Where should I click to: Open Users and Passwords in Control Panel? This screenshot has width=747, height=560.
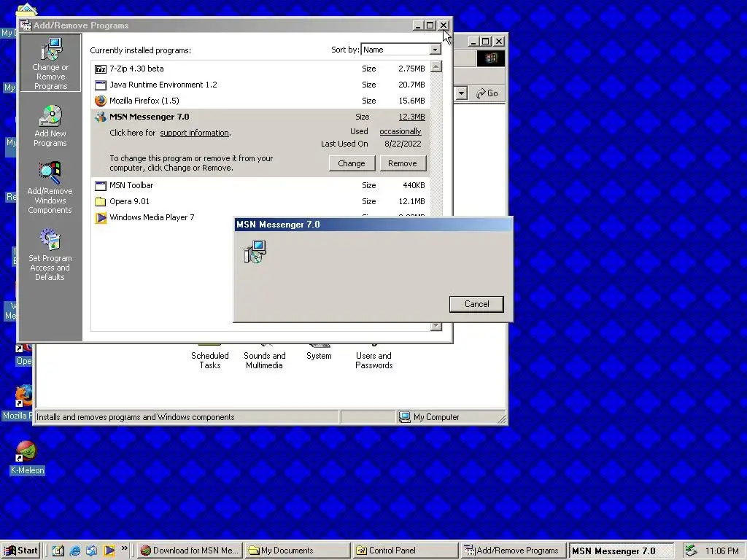374,357
